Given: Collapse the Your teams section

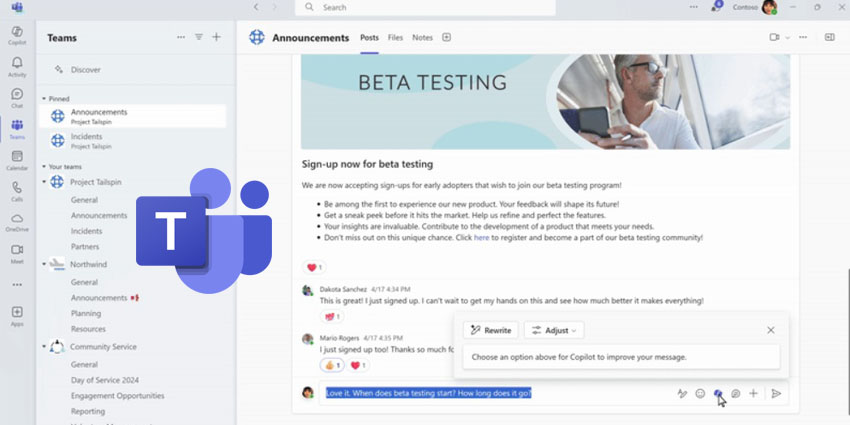Looking at the screenshot, I should pyautogui.click(x=44, y=166).
